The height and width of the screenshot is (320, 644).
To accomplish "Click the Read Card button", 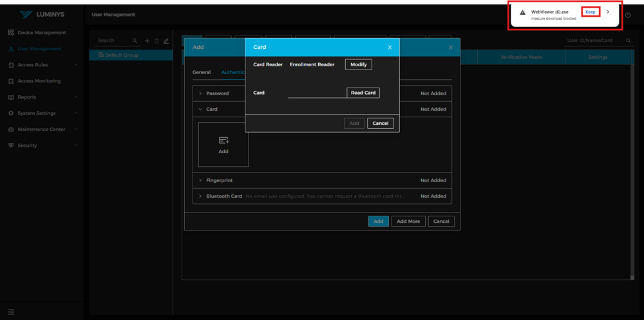I will [x=363, y=93].
